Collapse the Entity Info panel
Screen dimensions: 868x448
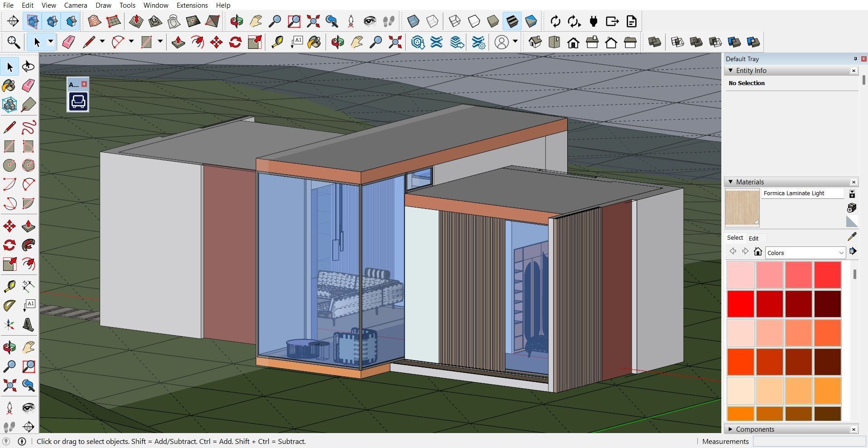pos(730,70)
